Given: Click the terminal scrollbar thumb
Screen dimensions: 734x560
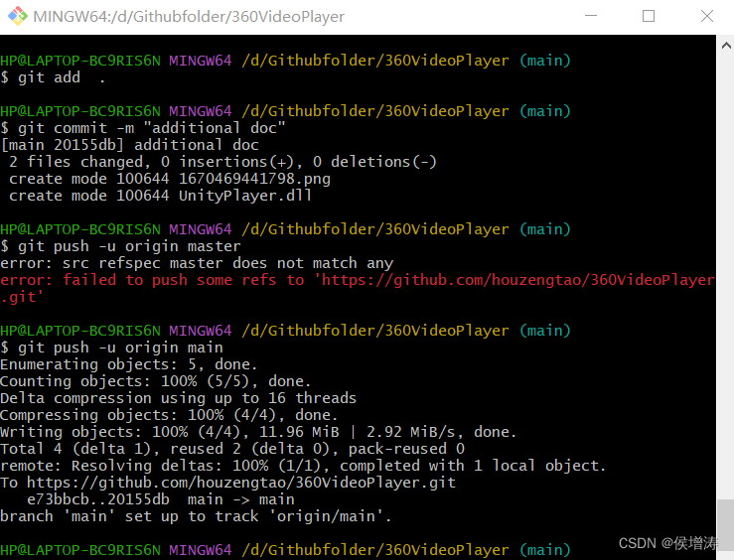Looking at the screenshot, I should [x=726, y=524].
